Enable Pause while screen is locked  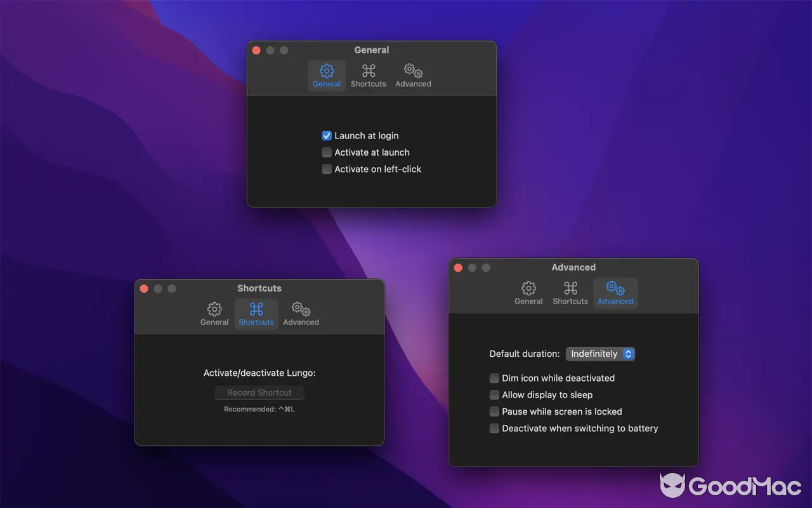(494, 411)
